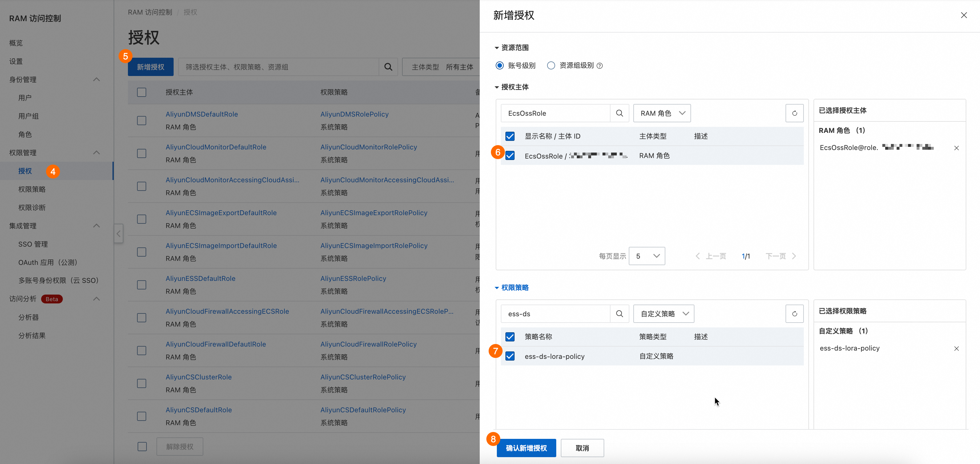Uncheck the EcsOssRole row checkbox
Image resolution: width=980 pixels, height=464 pixels.
click(x=510, y=156)
